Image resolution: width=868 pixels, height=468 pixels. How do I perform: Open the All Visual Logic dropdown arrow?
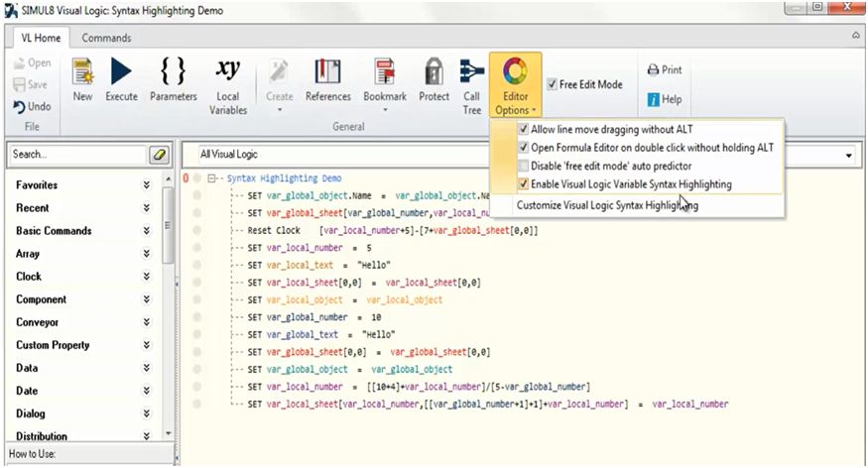tap(848, 156)
